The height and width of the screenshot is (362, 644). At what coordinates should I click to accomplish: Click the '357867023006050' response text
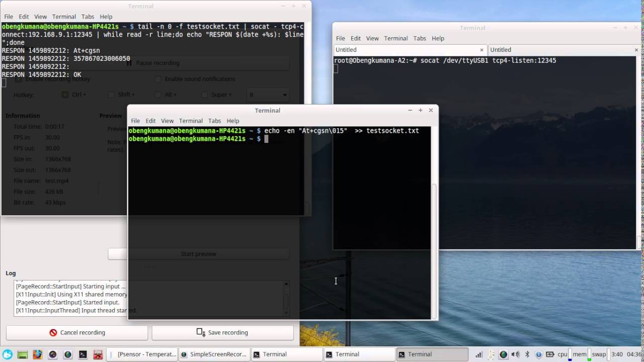click(102, 59)
